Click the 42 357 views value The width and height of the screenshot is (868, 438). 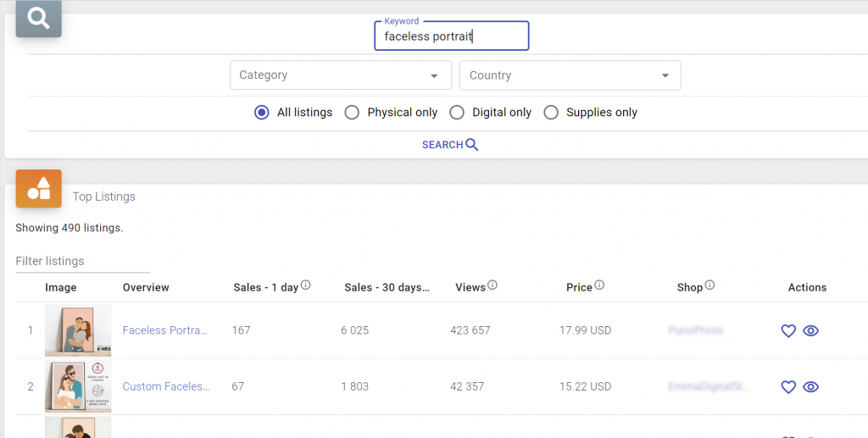467,386
